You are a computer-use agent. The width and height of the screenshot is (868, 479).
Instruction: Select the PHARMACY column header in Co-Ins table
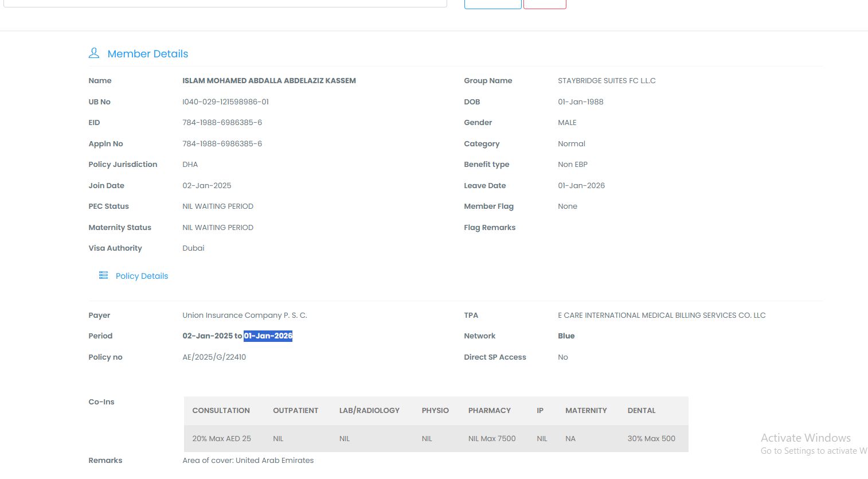coord(489,411)
